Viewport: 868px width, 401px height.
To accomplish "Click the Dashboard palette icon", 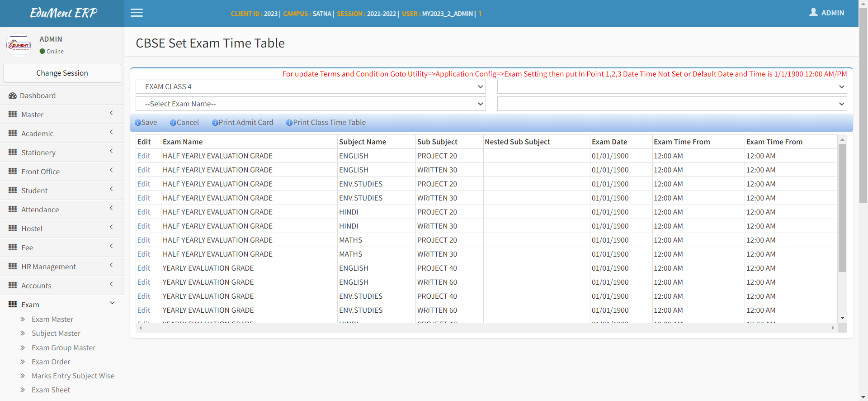I will tap(12, 95).
